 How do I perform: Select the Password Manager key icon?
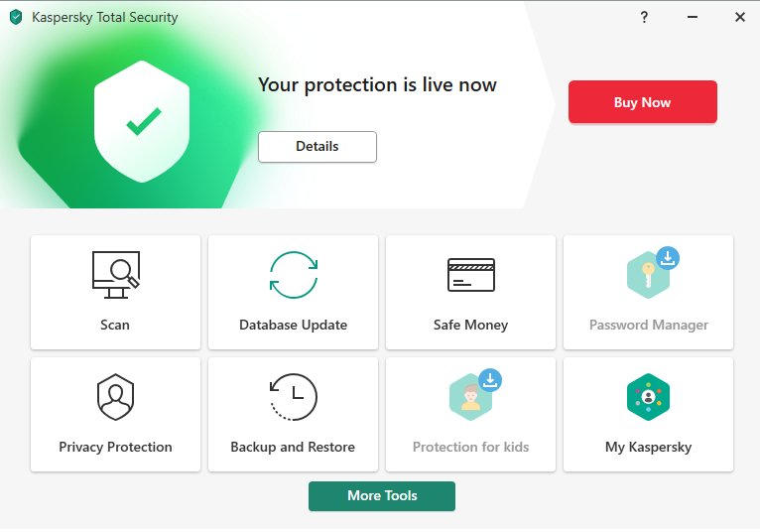(648, 275)
